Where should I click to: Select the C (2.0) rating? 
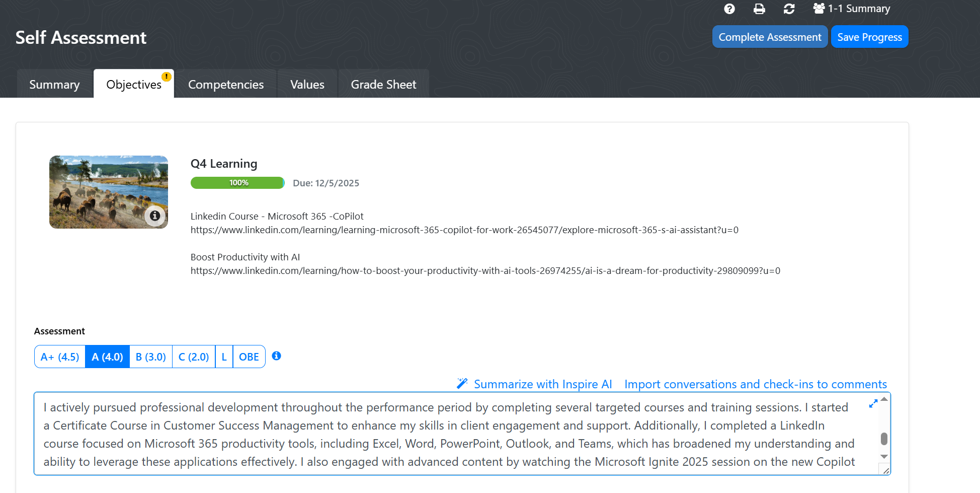tap(194, 357)
